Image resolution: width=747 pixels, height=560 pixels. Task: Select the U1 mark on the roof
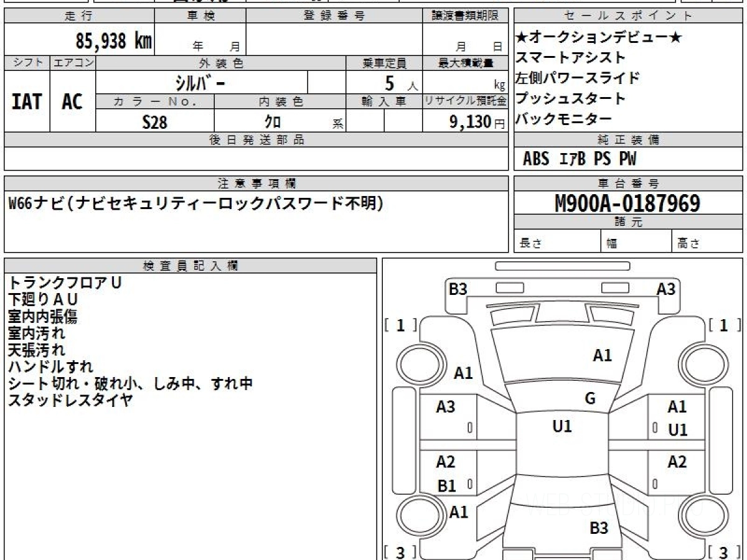pos(562,427)
